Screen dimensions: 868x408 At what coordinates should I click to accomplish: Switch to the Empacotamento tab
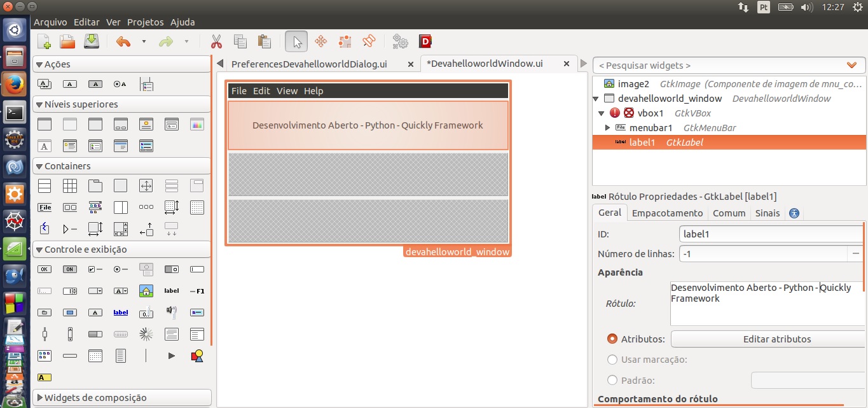pos(667,213)
